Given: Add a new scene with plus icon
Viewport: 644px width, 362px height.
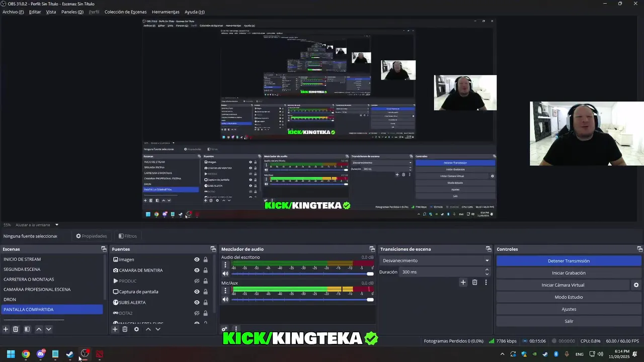Looking at the screenshot, I should point(6,329).
